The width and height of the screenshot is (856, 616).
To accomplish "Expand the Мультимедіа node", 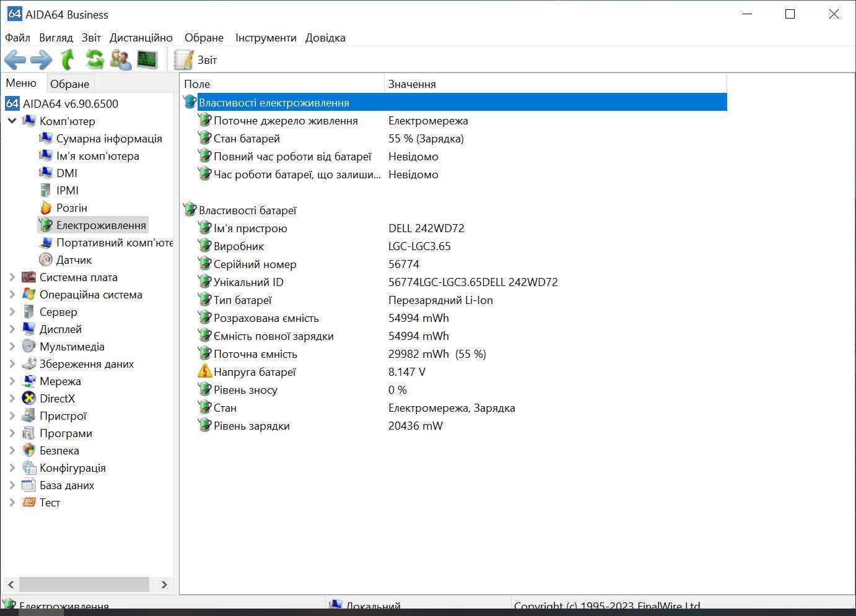I will [12, 347].
